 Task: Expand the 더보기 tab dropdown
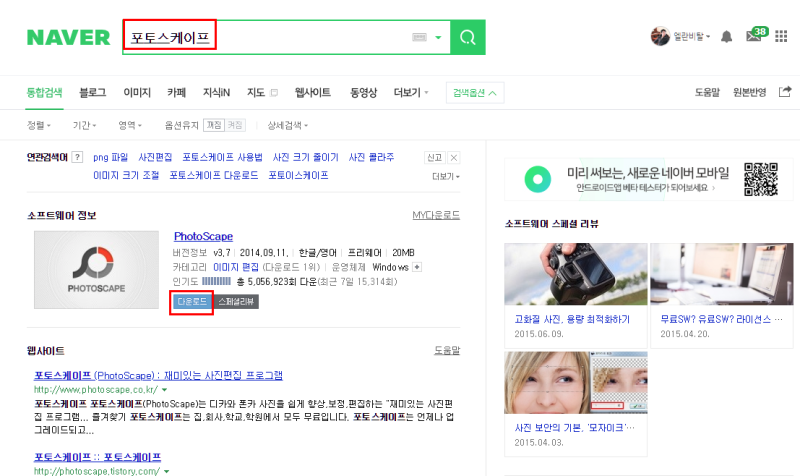411,92
